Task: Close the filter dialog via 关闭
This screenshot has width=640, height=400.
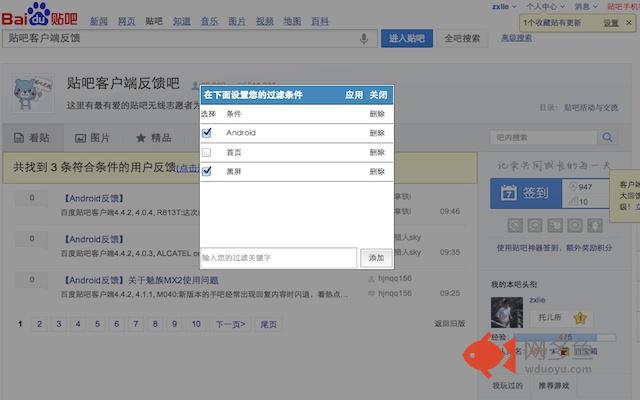Action: coord(378,95)
